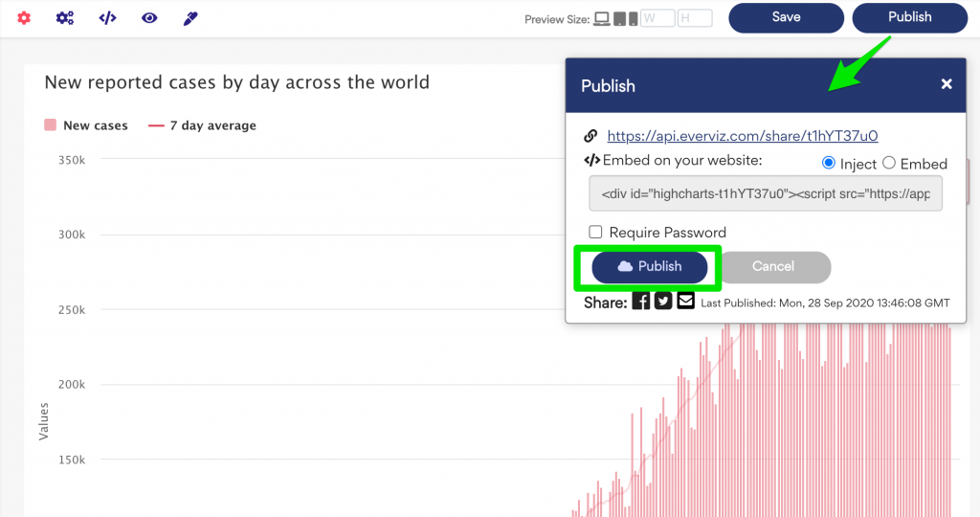Click the 150k axis label
Image resolution: width=980 pixels, height=517 pixels.
(x=72, y=460)
